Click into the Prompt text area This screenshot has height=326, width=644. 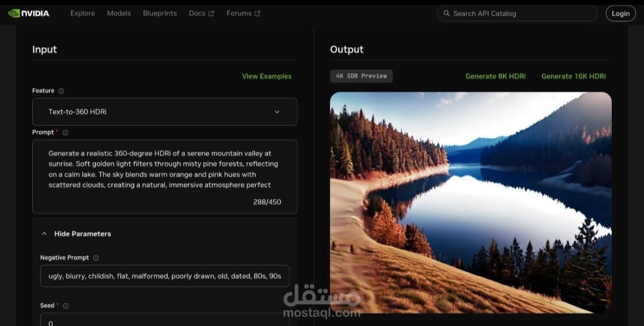point(165,176)
